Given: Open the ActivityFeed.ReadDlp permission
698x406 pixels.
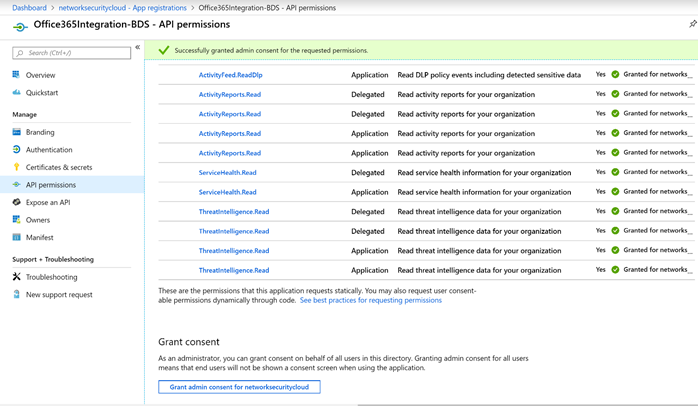Looking at the screenshot, I should click(230, 75).
